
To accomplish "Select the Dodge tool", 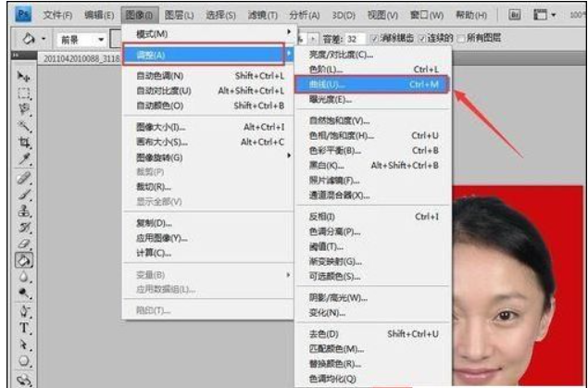I will click(x=24, y=293).
